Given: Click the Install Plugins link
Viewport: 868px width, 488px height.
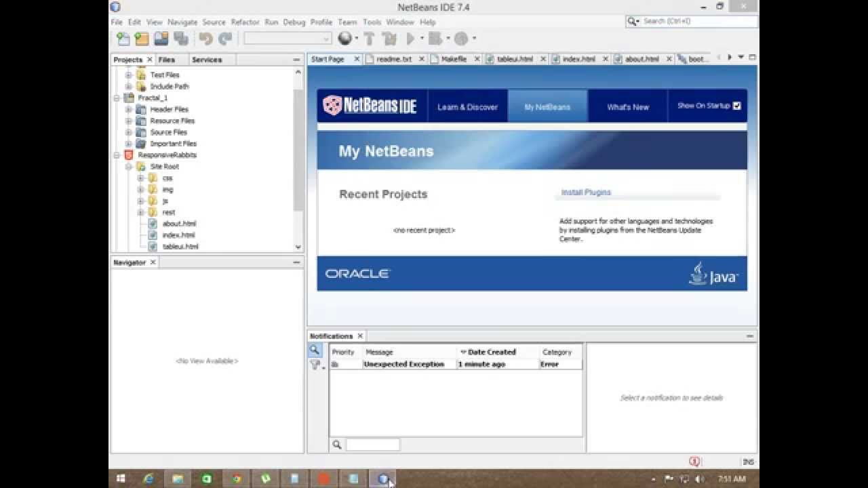Looking at the screenshot, I should point(586,192).
